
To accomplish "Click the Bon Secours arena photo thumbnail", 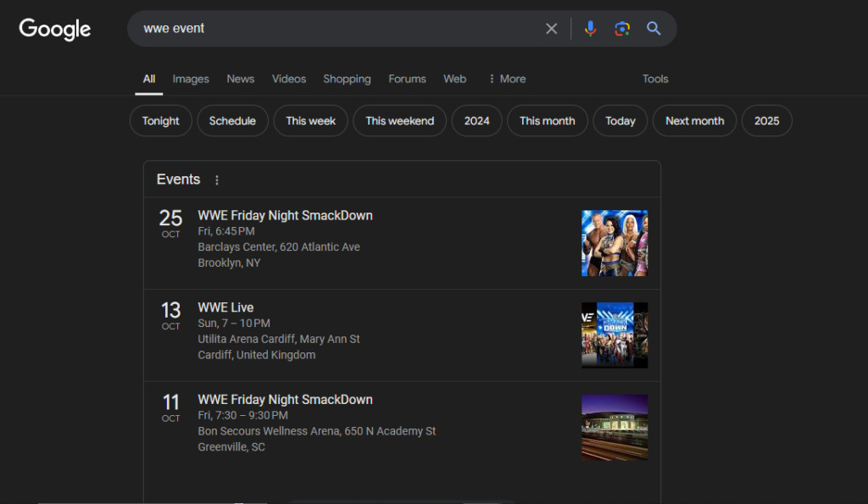I will (615, 427).
